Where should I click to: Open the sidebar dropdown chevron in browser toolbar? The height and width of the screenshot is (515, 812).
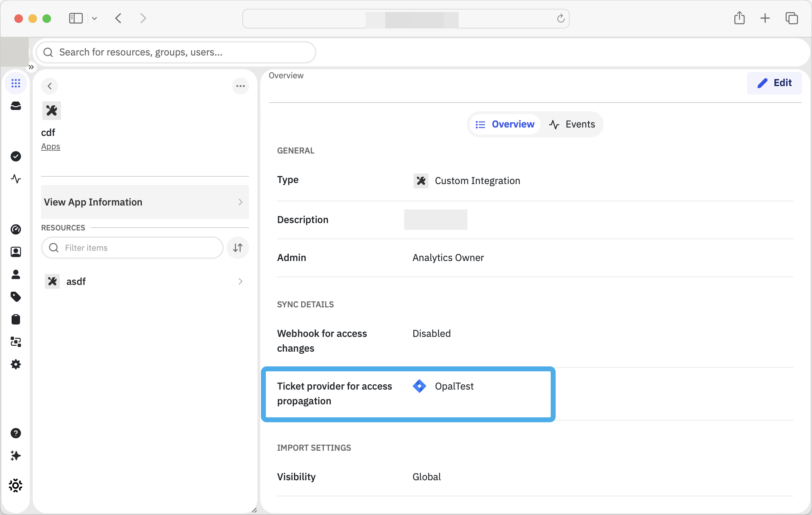point(94,18)
